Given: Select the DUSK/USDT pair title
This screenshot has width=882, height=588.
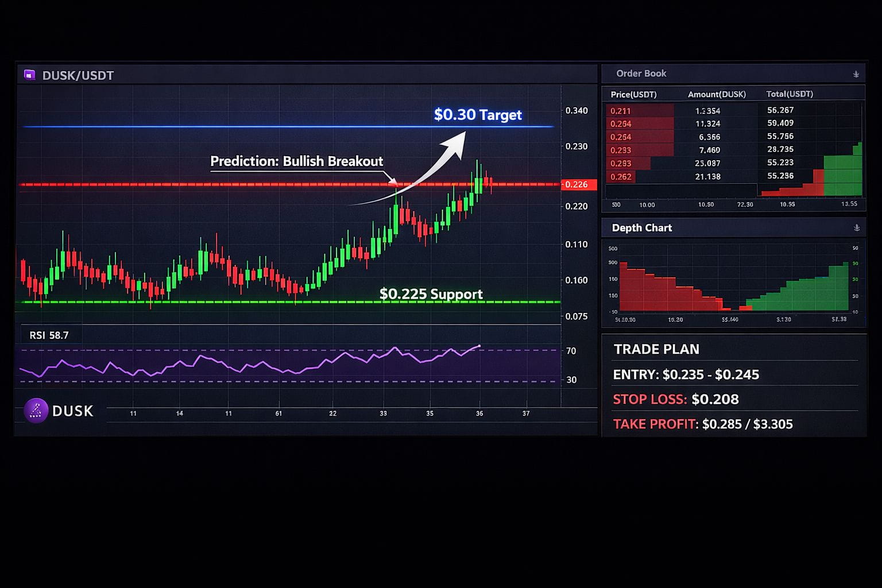Looking at the screenshot, I should coord(78,75).
